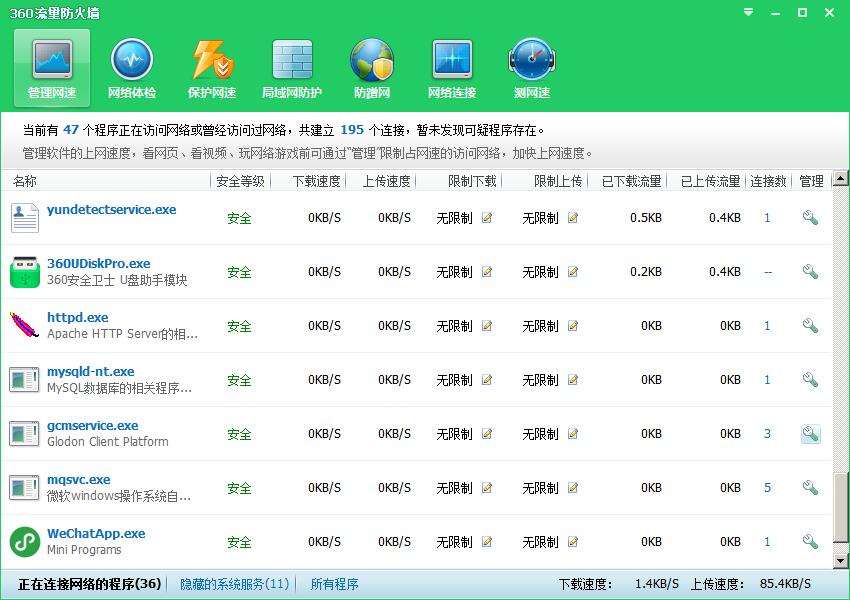Open the title bar dropdown menu icon
Image resolution: width=850 pixels, height=600 pixels.
(749, 12)
